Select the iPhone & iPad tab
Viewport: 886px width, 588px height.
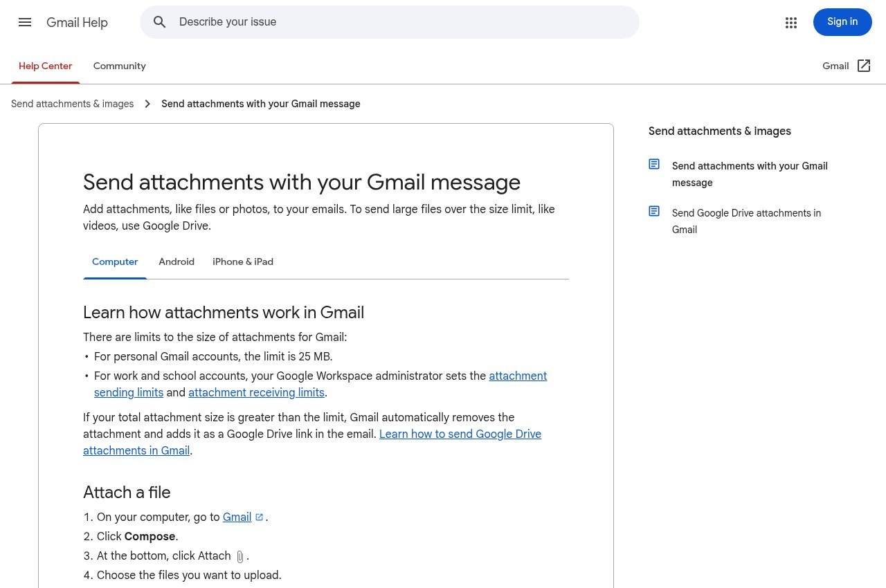coord(243,262)
